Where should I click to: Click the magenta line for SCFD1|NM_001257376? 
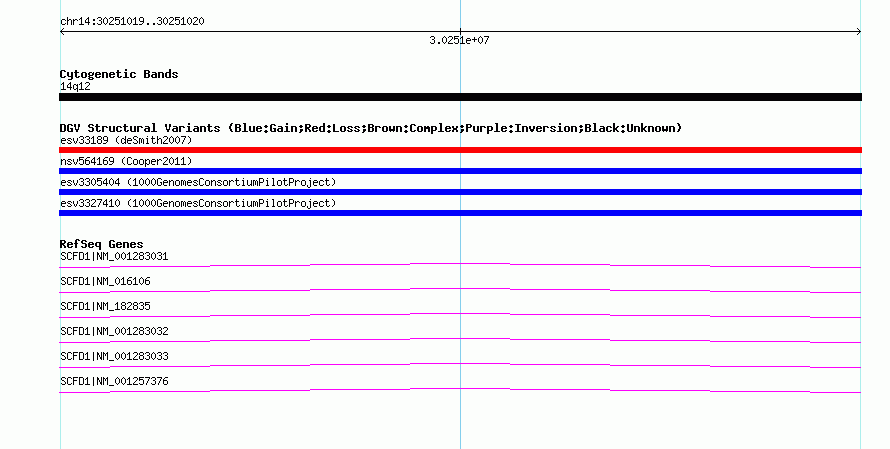[x=460, y=390]
